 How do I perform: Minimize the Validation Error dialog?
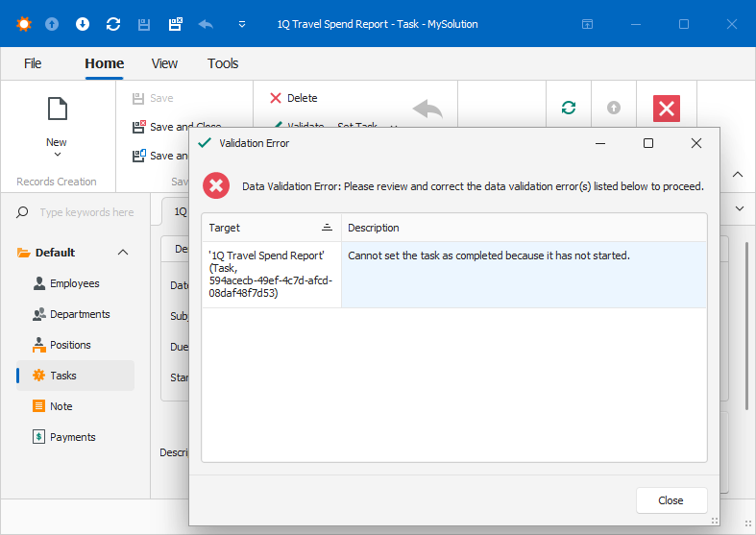[x=600, y=144]
